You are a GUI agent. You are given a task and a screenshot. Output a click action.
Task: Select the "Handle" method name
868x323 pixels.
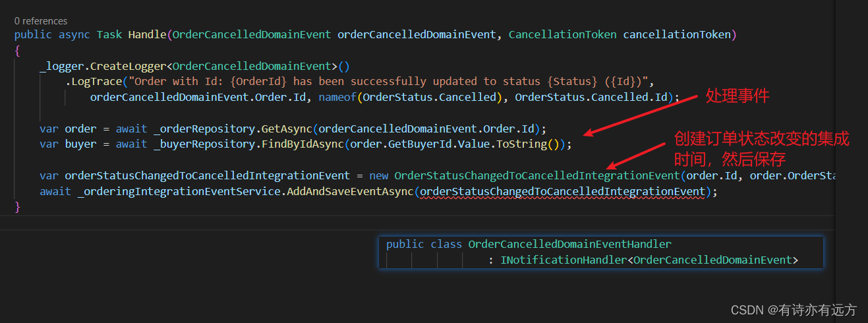148,34
